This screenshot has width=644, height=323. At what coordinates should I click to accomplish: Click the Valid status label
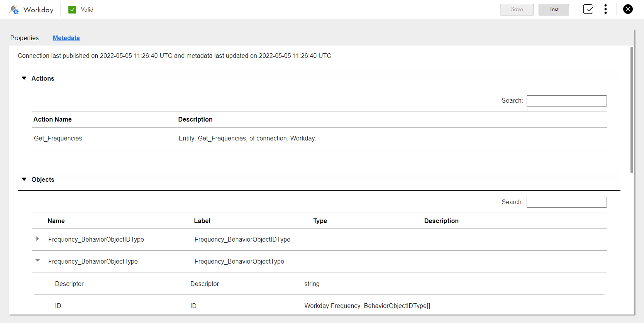point(87,10)
